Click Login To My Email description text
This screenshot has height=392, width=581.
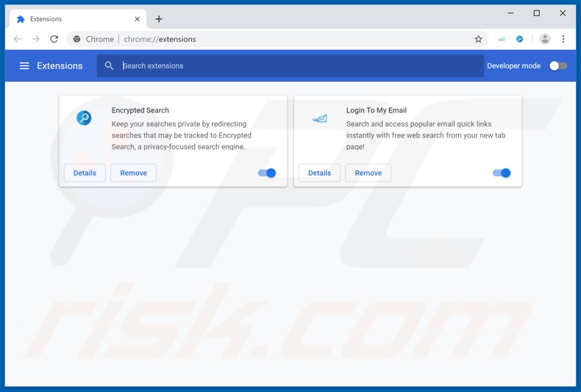[x=426, y=135]
